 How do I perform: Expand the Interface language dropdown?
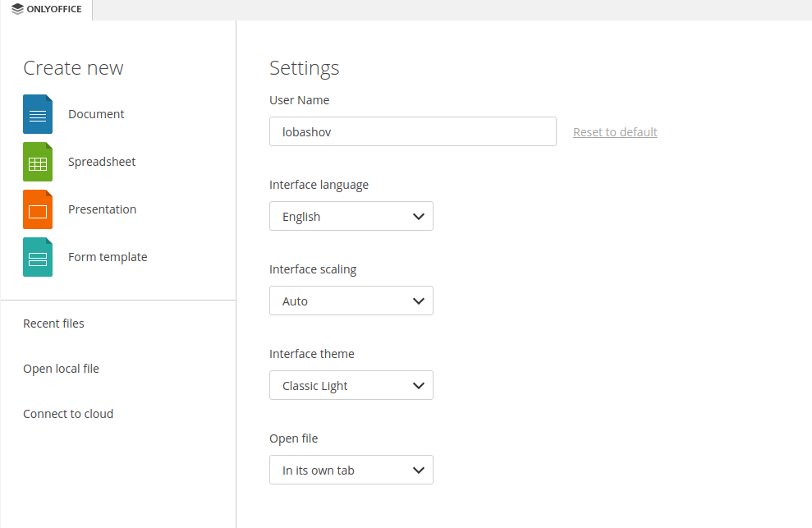coord(351,216)
